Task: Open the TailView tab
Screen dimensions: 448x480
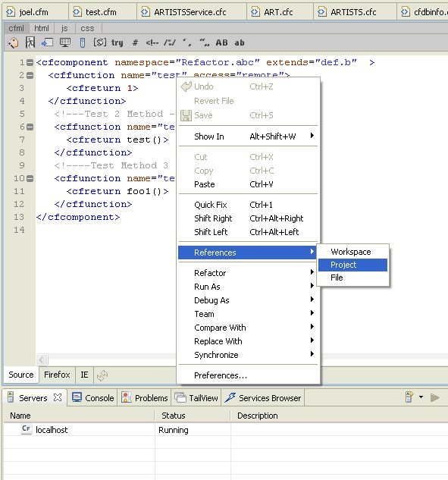Action: (196, 397)
